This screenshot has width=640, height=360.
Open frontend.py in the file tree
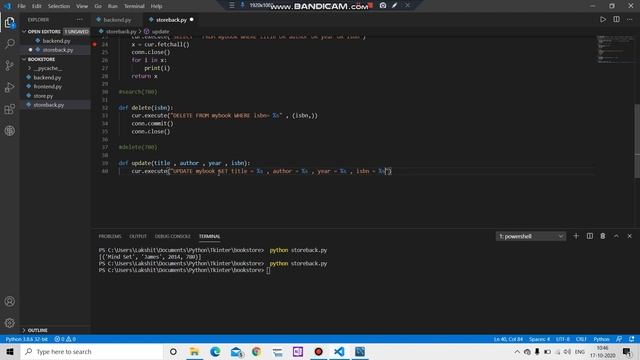click(55, 87)
